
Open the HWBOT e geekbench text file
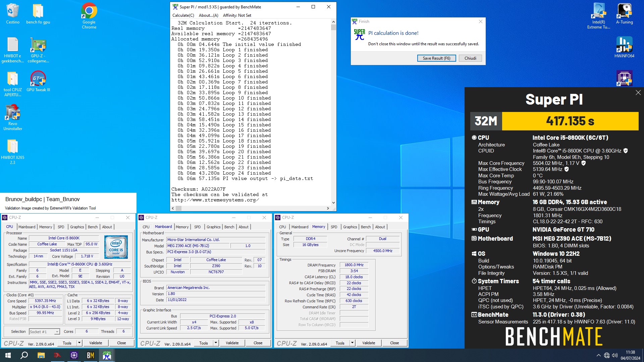click(x=13, y=50)
